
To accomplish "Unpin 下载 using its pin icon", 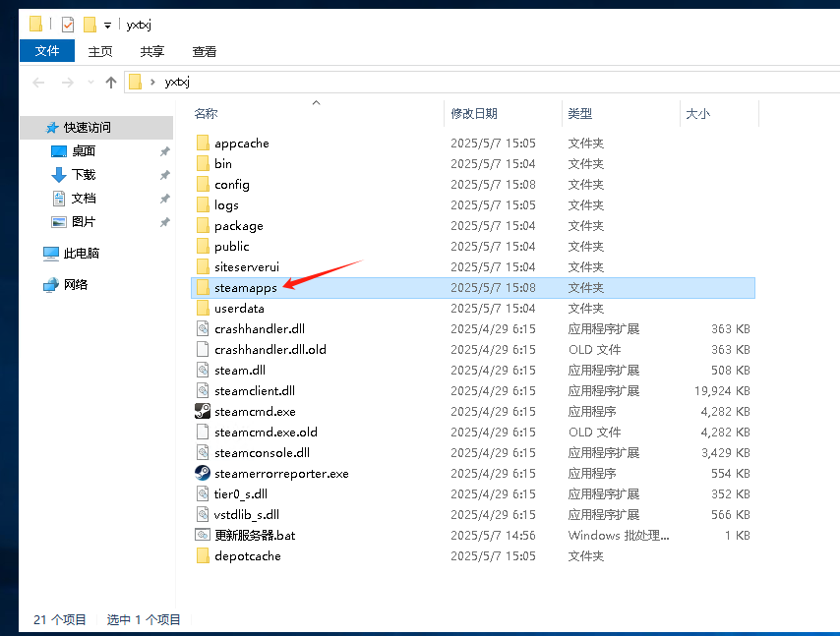I will (x=165, y=175).
